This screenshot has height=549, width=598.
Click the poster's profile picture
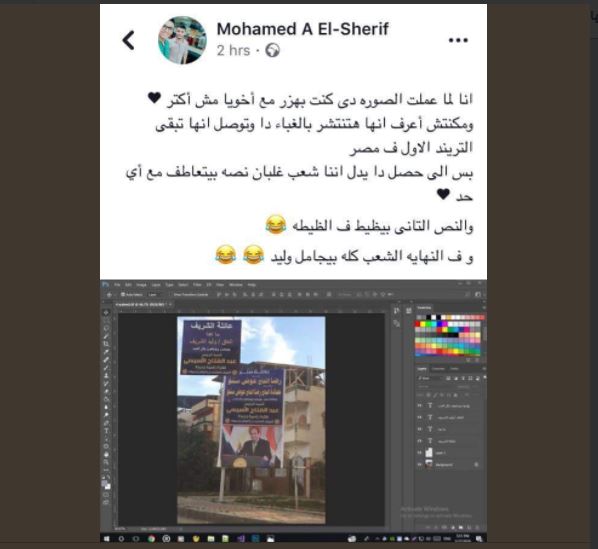pyautogui.click(x=182, y=40)
